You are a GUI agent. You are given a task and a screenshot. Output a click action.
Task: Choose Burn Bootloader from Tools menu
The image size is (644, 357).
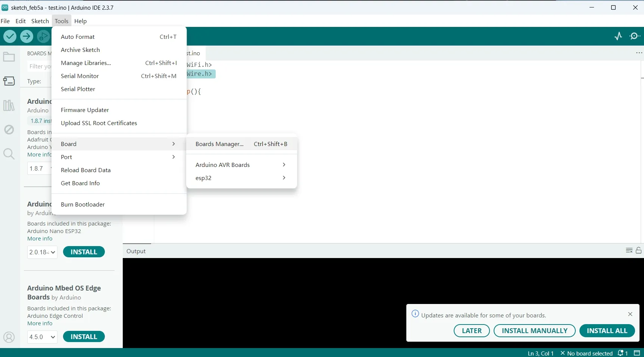[x=83, y=204]
